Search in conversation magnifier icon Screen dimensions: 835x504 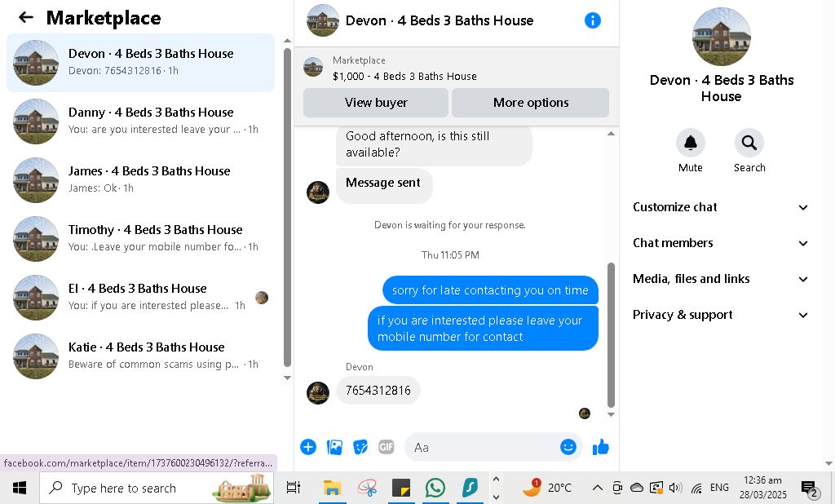[749, 143]
